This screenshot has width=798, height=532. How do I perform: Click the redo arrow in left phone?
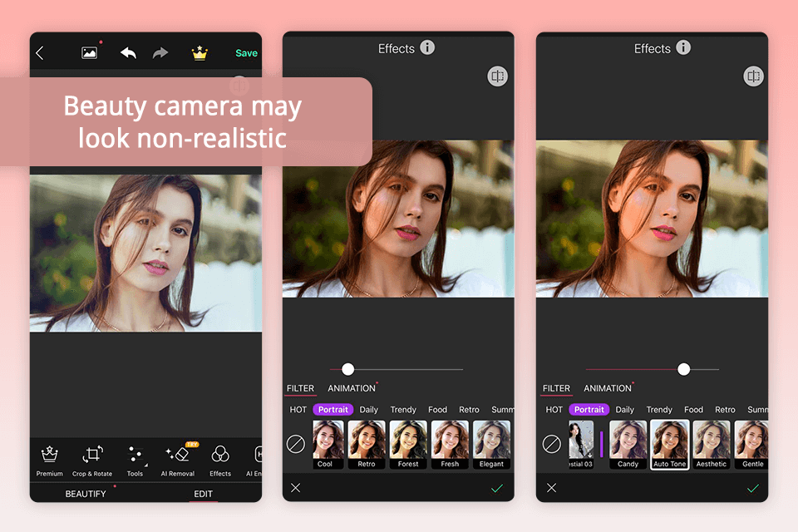coord(160,52)
